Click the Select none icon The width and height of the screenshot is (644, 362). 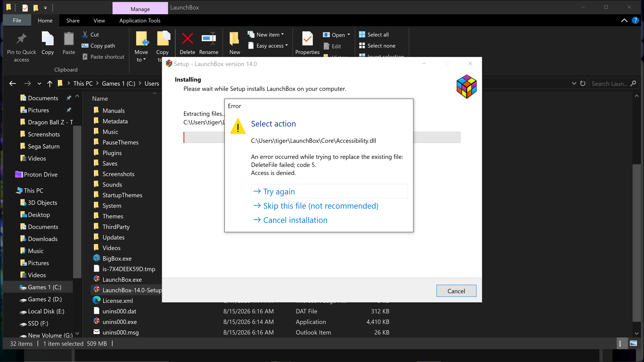coord(362,45)
